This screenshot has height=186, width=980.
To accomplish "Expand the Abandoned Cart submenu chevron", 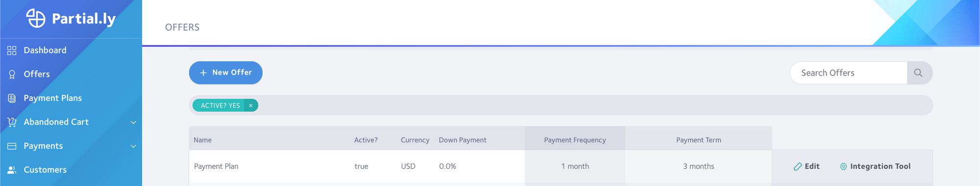I will 133,122.
